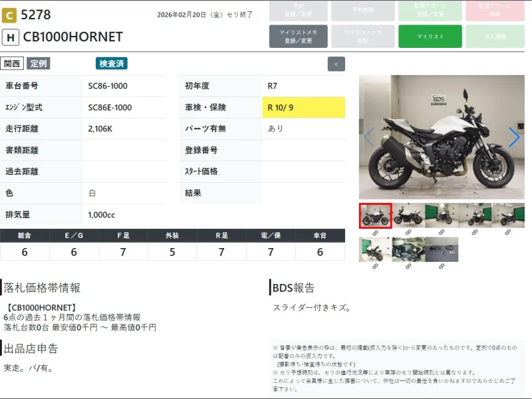Image resolution: width=532 pixels, height=399 pixels.
Task: Click the 定例 tag
Action: pos(39,63)
